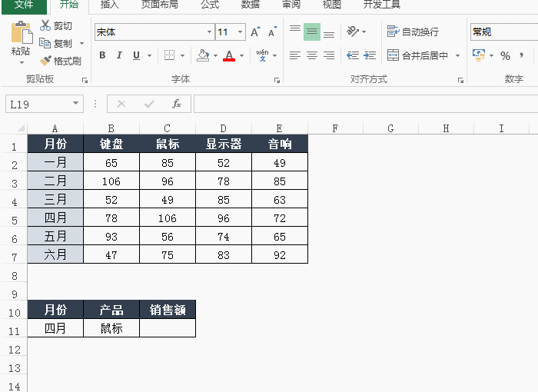Apply the cell borders icon
The width and height of the screenshot is (538, 392).
pos(170,55)
